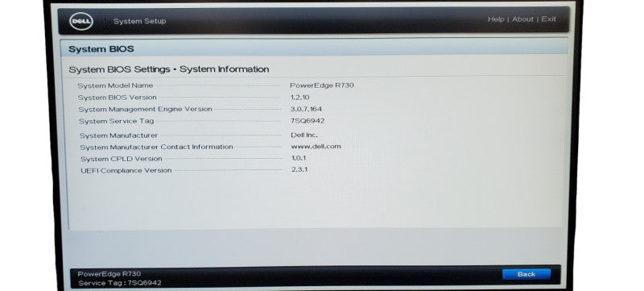Select the System Manufacturer label
The width and height of the screenshot is (644, 291).
point(118,135)
